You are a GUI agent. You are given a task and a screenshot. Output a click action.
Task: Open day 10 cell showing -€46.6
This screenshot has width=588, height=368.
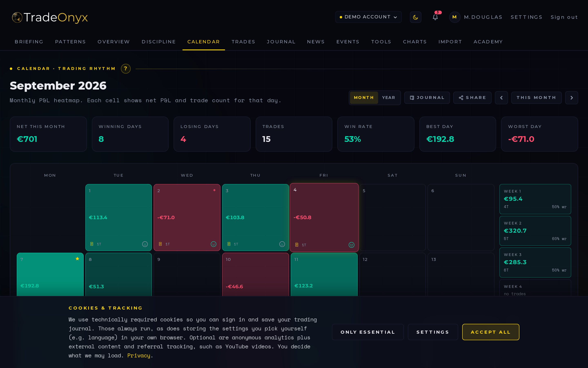(x=255, y=275)
